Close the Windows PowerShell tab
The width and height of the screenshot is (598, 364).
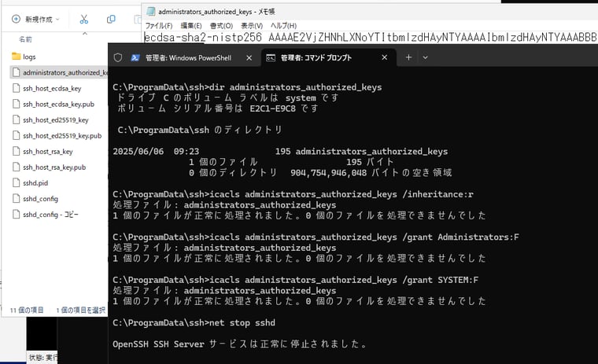point(249,58)
